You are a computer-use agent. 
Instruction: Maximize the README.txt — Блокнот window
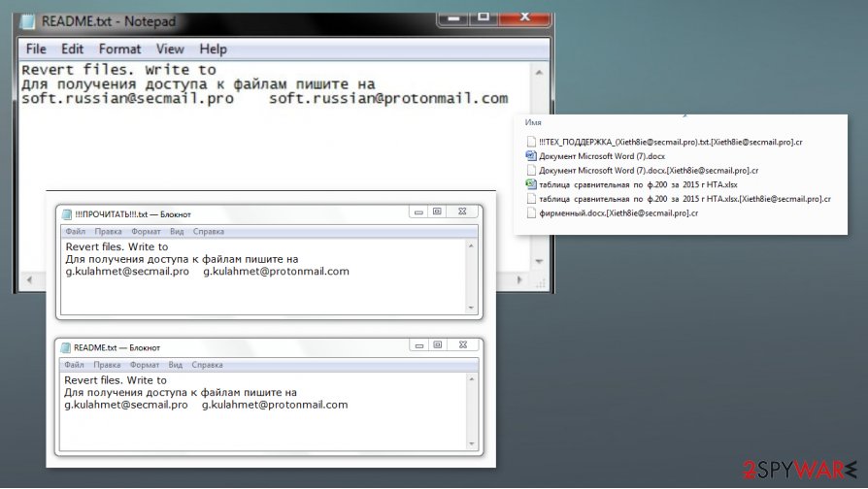437,345
